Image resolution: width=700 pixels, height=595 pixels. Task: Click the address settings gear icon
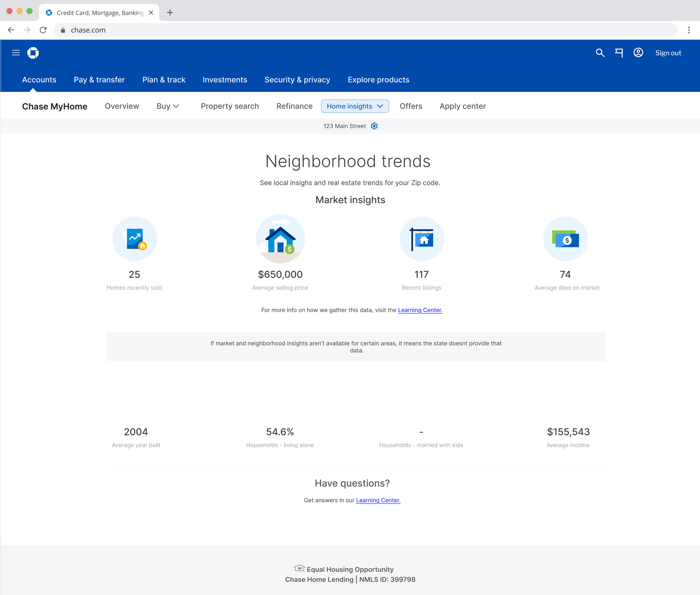tap(374, 126)
